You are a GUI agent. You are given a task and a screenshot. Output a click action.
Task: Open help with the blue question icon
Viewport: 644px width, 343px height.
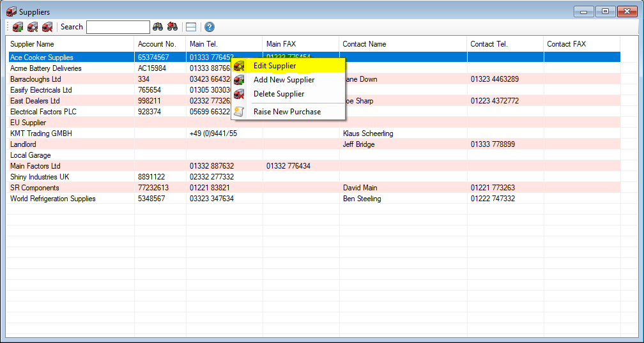pyautogui.click(x=209, y=27)
